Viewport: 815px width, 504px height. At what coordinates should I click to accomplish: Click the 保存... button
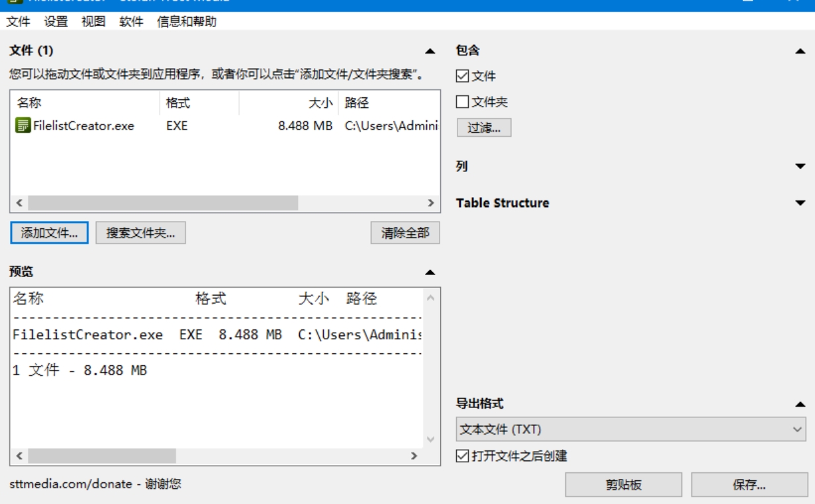pos(749,485)
